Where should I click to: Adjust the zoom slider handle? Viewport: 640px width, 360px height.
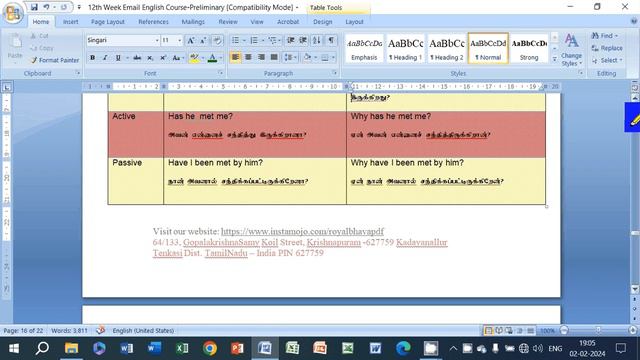click(598, 330)
